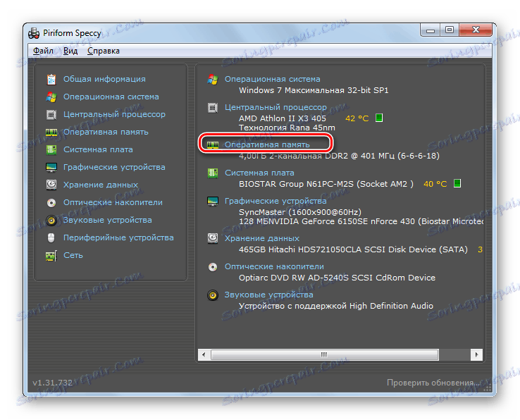The height and width of the screenshot is (420, 520).
Task: Select Центральный процессор in the sidebar
Action: pos(114,114)
